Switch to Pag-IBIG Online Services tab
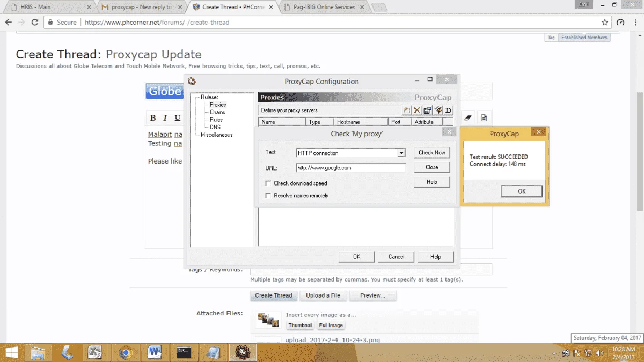 pyautogui.click(x=323, y=7)
